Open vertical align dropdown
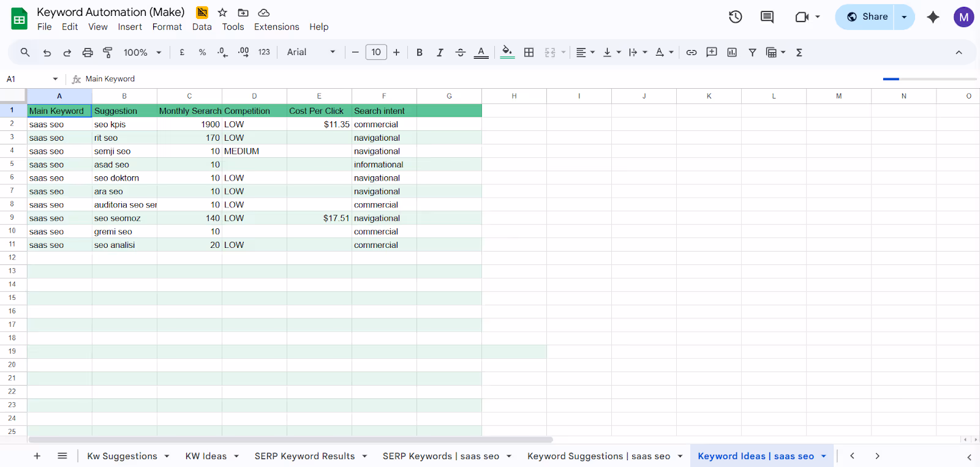Image resolution: width=980 pixels, height=467 pixels. point(612,53)
